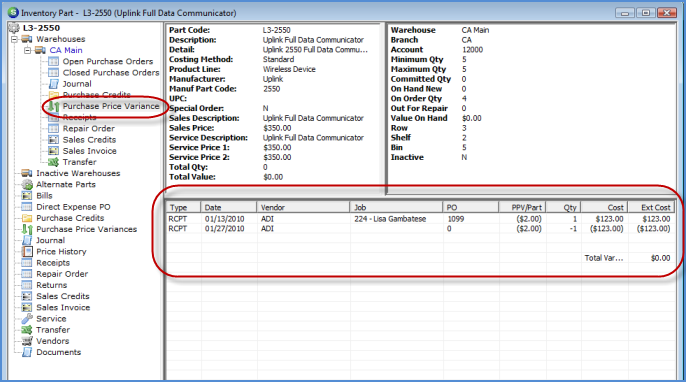Open Sales Credits under CA Main
Viewport: 686px width, 382px height.
[89, 140]
